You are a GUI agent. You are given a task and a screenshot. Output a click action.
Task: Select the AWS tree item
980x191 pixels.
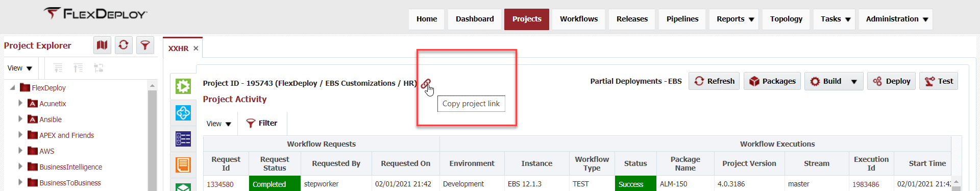pyautogui.click(x=46, y=151)
